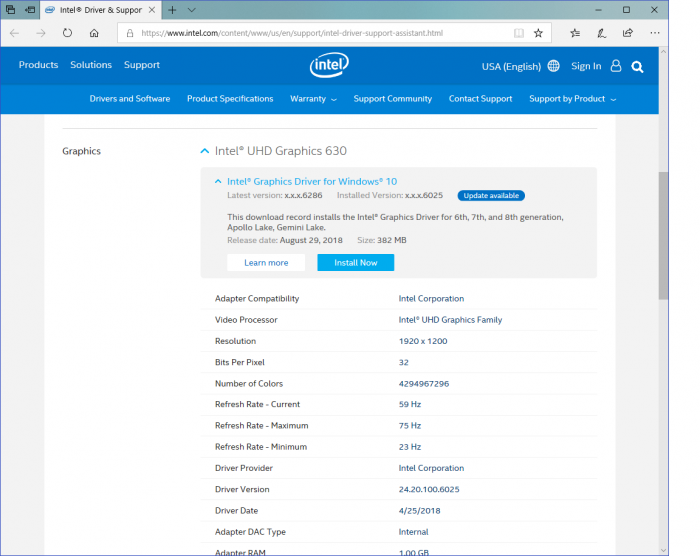700x556 pixels.
Task: Select Number of Colors value 4294967296
Action: 424,384
